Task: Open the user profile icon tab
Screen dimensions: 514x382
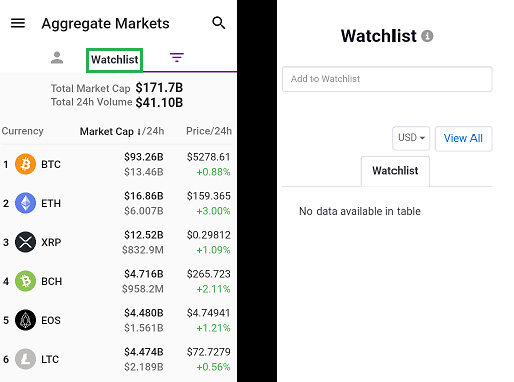Action: [57, 58]
